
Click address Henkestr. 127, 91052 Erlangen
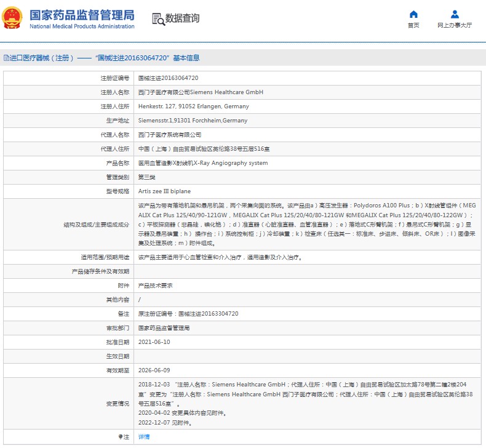pyautogui.click(x=194, y=106)
